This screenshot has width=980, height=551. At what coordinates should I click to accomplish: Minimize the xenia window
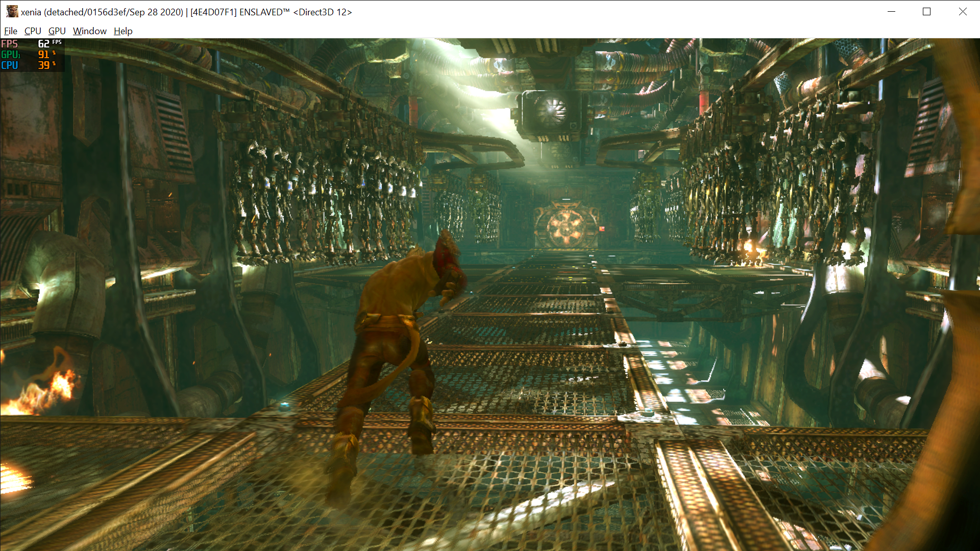[x=891, y=12]
